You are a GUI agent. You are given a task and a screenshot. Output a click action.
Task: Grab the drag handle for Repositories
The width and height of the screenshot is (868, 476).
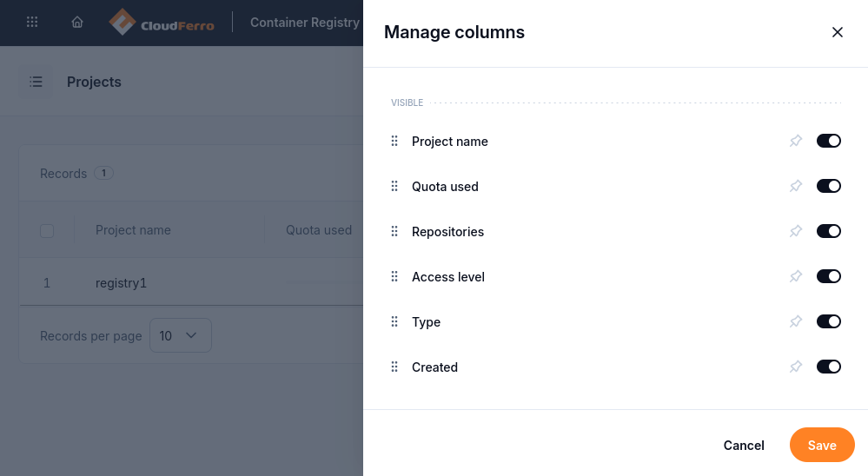[394, 231]
